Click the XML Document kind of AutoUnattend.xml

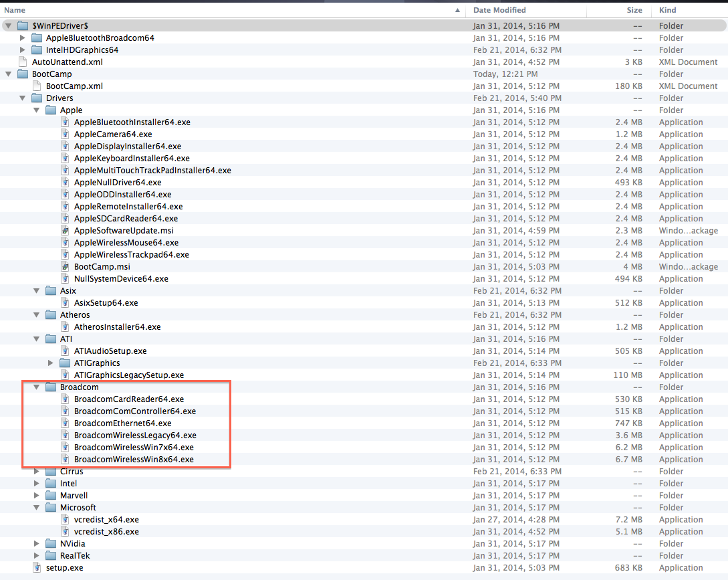coord(688,62)
